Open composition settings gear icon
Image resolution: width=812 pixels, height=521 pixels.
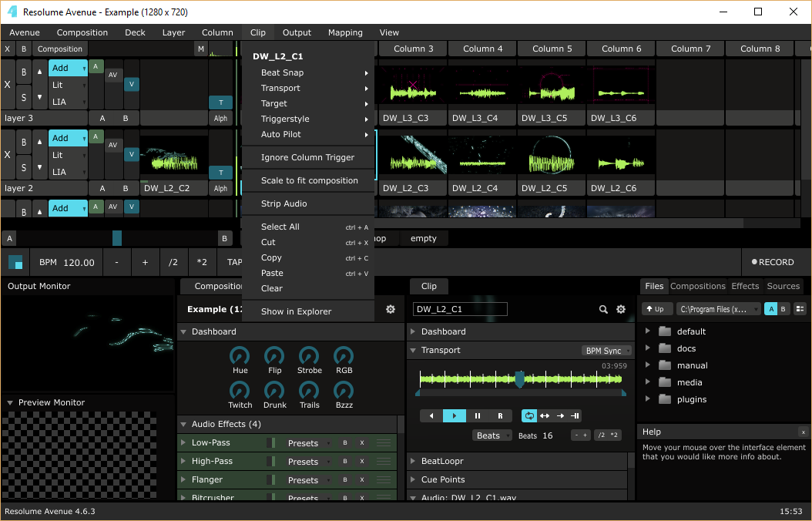pos(391,309)
